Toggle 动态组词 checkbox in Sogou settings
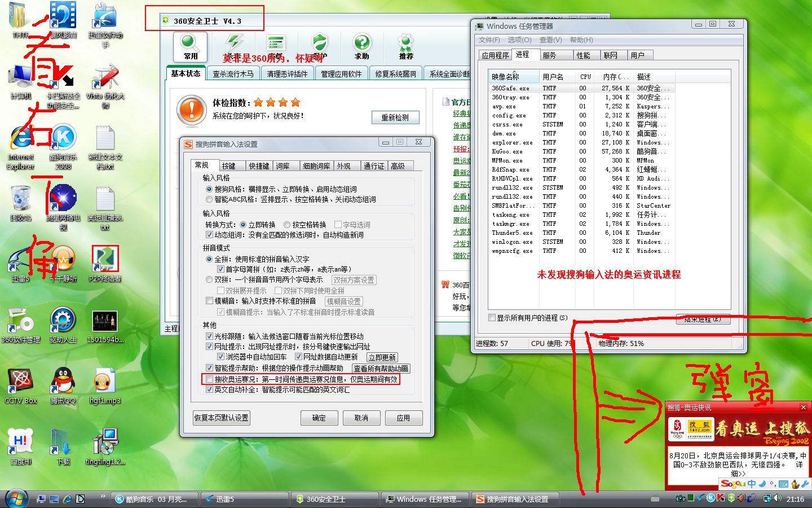This screenshot has width=812, height=508. click(209, 235)
